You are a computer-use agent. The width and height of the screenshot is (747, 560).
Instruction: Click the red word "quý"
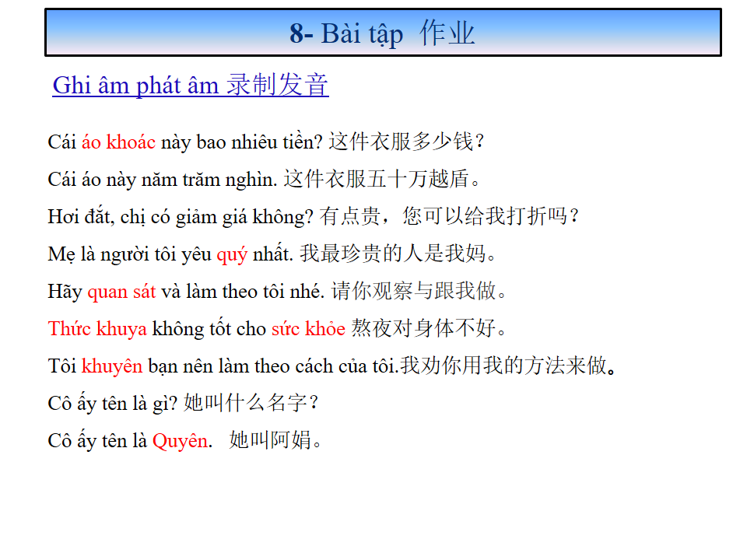pyautogui.click(x=231, y=254)
